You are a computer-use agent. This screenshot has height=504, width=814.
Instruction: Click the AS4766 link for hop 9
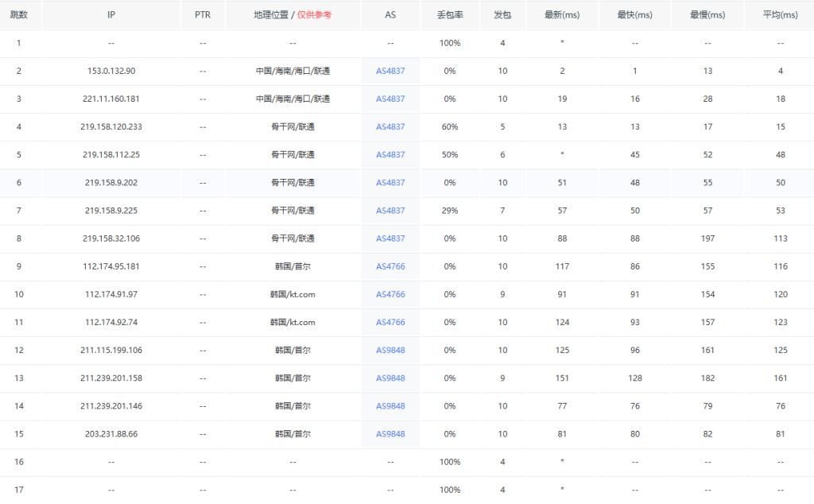390,266
